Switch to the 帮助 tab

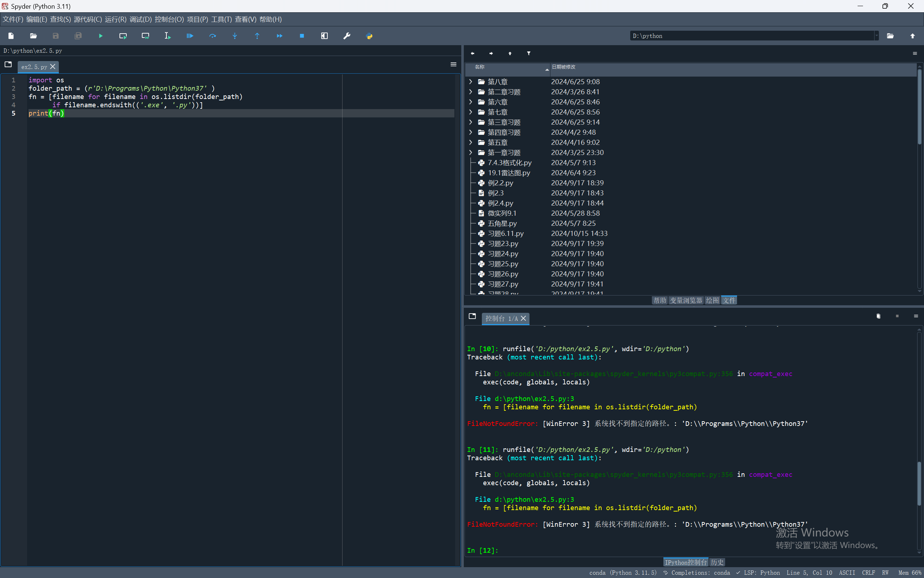(659, 301)
